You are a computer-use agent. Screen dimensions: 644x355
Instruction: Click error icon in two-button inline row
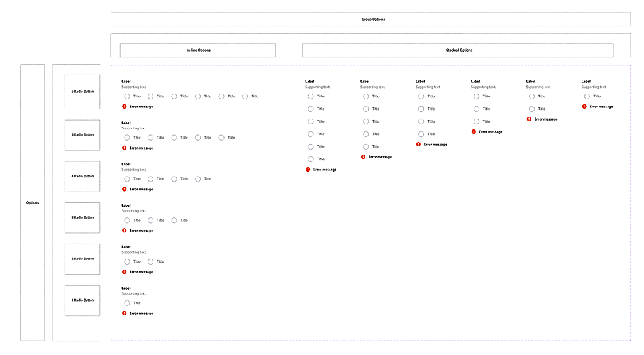(125, 272)
